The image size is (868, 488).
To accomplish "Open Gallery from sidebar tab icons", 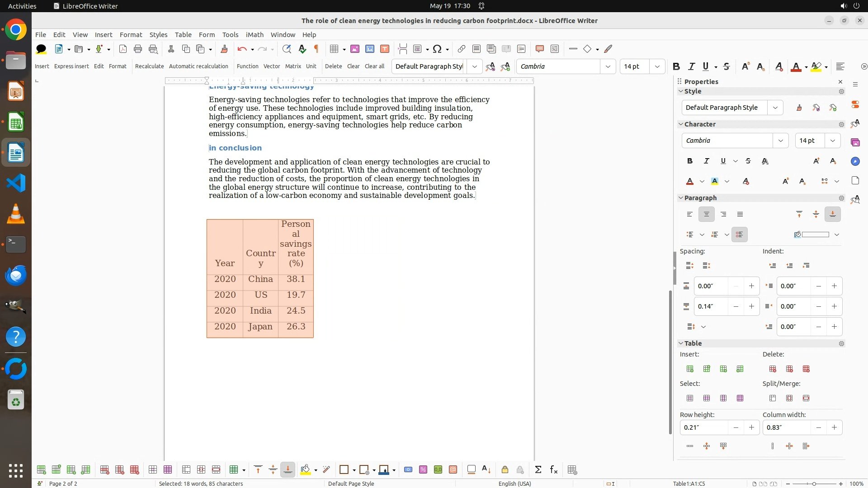I will point(855,142).
